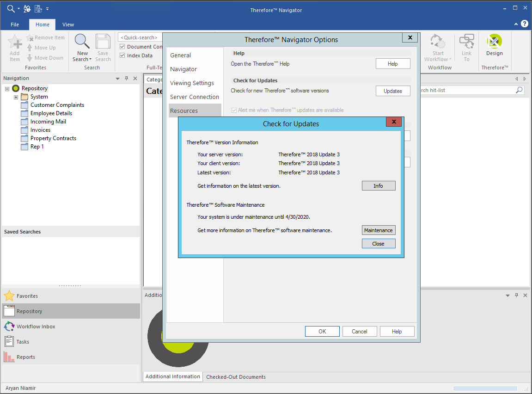Open the Server Connection options page
532x394 pixels.
[x=195, y=97]
